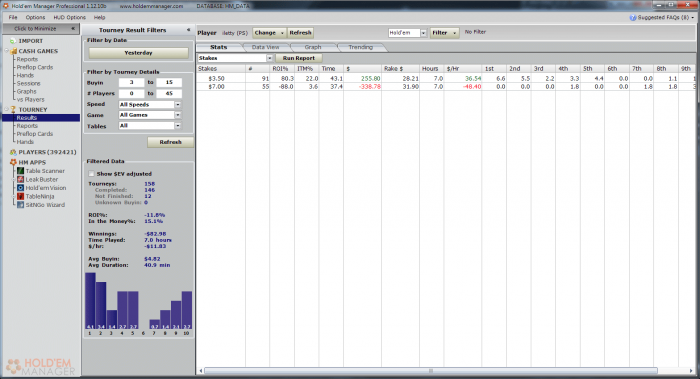Switch to the Graph tab

313,47
